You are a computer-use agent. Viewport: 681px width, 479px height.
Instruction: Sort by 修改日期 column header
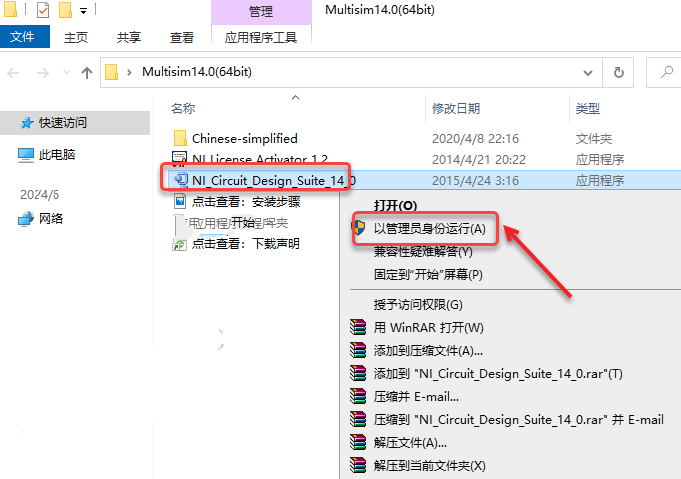(x=456, y=108)
